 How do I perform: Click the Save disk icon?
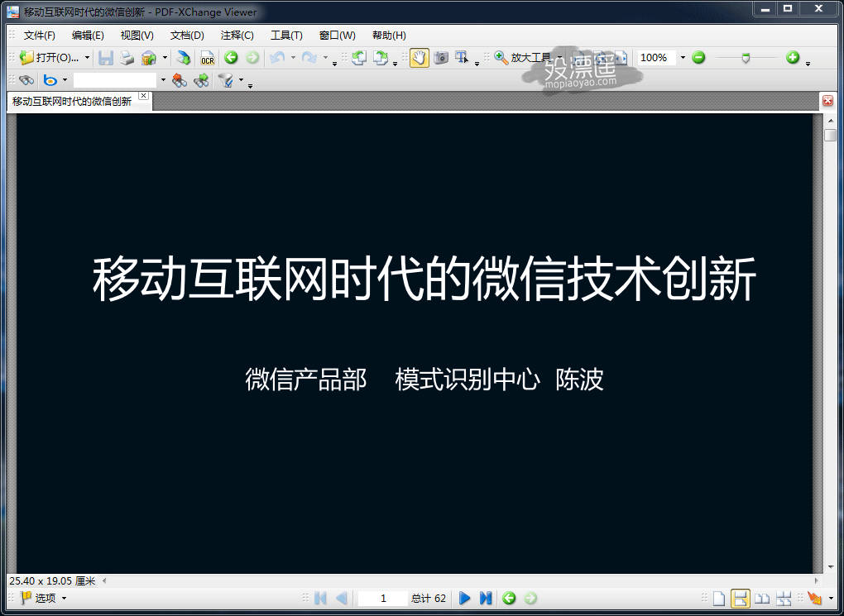tap(106, 58)
